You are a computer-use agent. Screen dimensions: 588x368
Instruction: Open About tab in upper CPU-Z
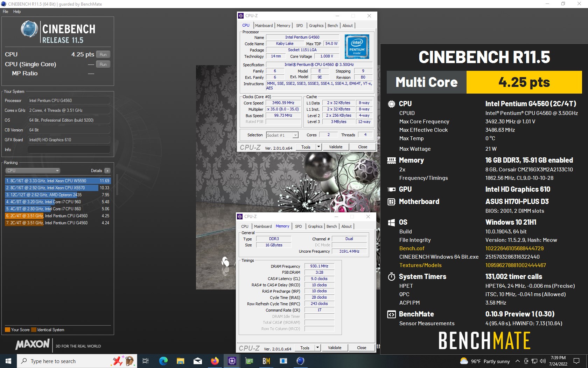click(348, 26)
